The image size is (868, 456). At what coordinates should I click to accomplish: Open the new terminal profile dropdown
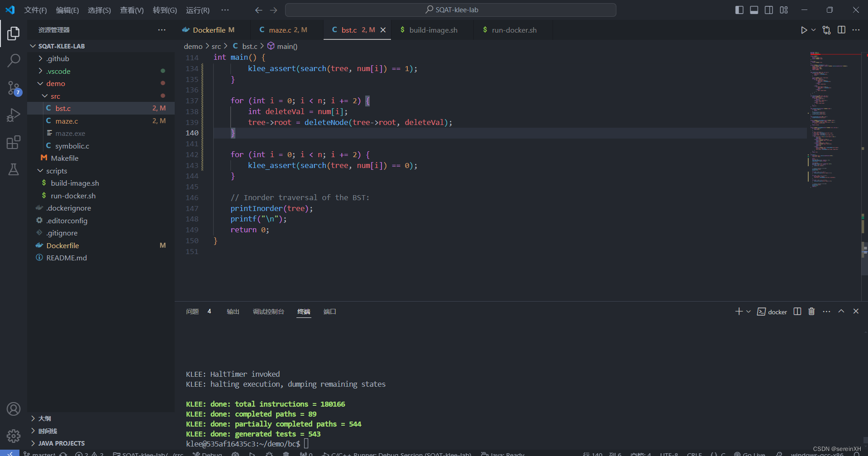click(x=749, y=312)
